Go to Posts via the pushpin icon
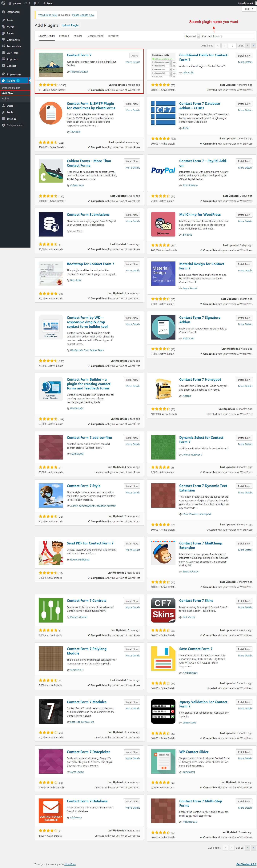The width and height of the screenshot is (257, 868). [x=3, y=20]
